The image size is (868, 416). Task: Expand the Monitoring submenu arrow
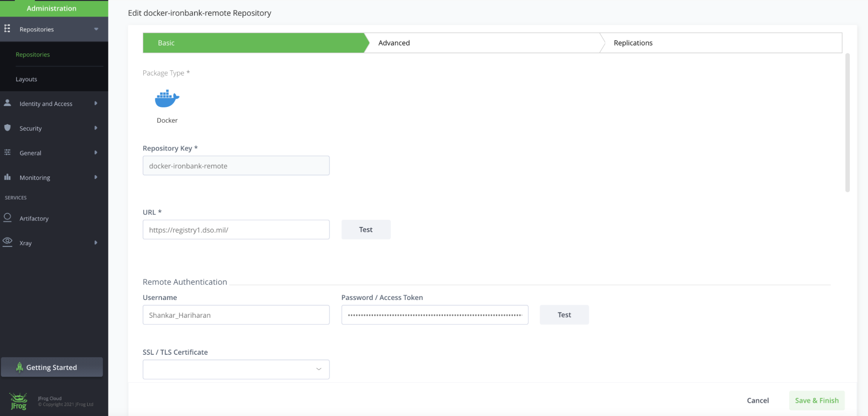point(96,177)
